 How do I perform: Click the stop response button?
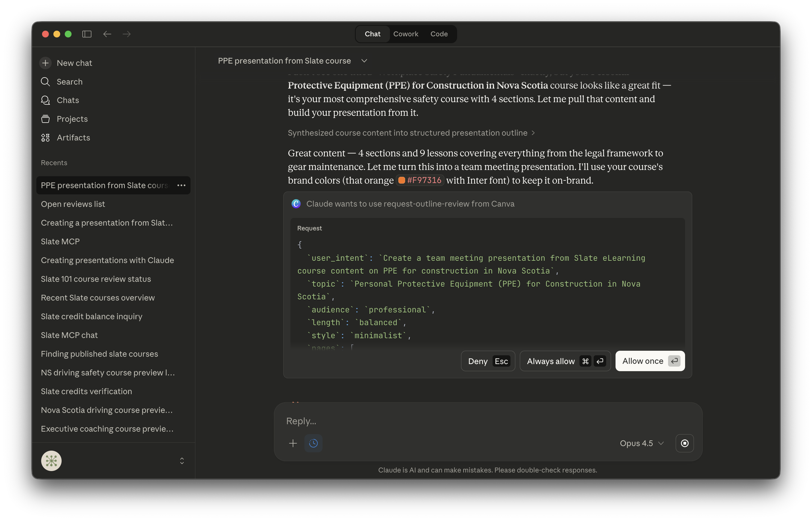pyautogui.click(x=685, y=443)
